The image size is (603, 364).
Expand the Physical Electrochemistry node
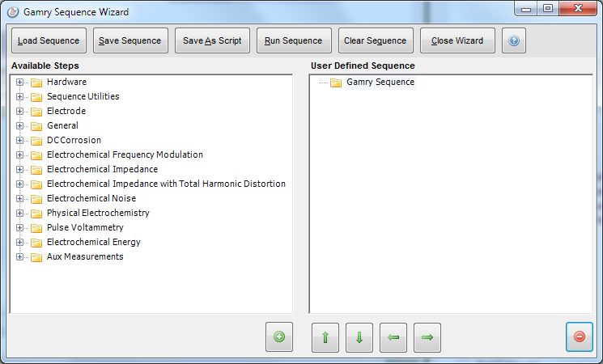(x=19, y=214)
